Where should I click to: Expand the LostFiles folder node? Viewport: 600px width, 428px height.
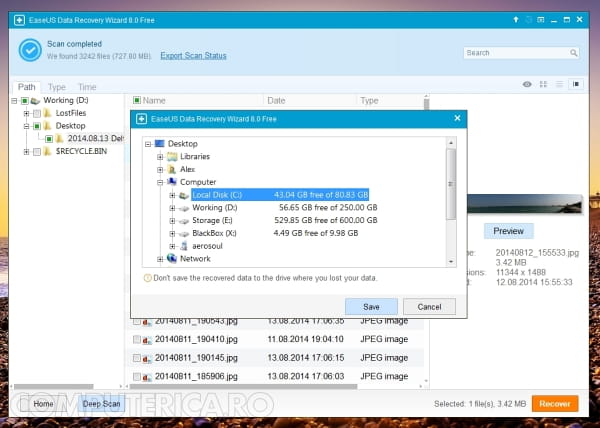click(26, 113)
